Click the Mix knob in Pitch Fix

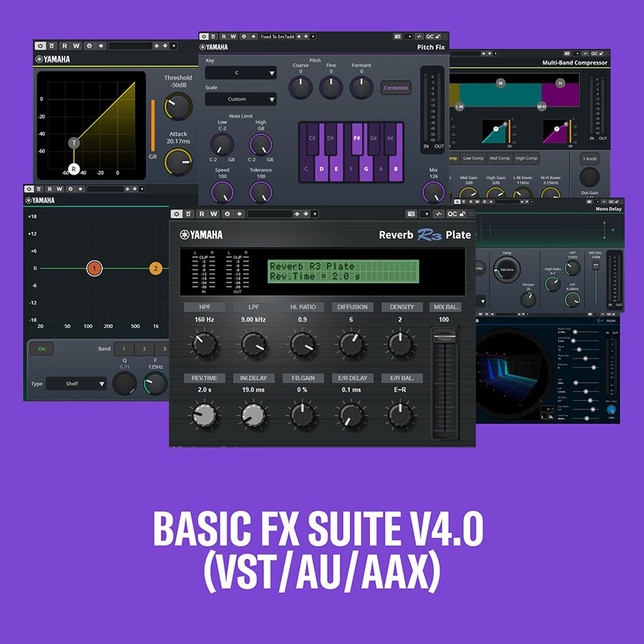click(434, 192)
